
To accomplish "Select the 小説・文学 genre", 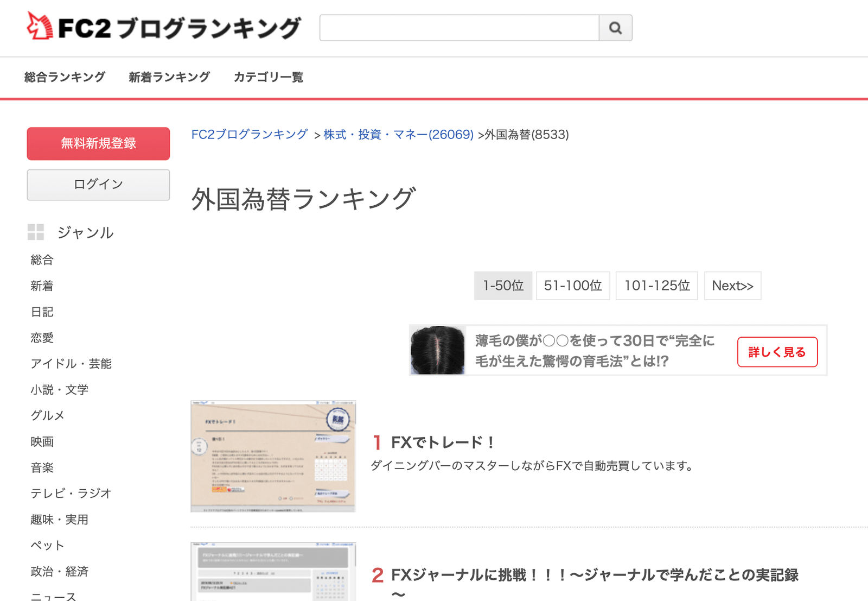I will tap(60, 390).
